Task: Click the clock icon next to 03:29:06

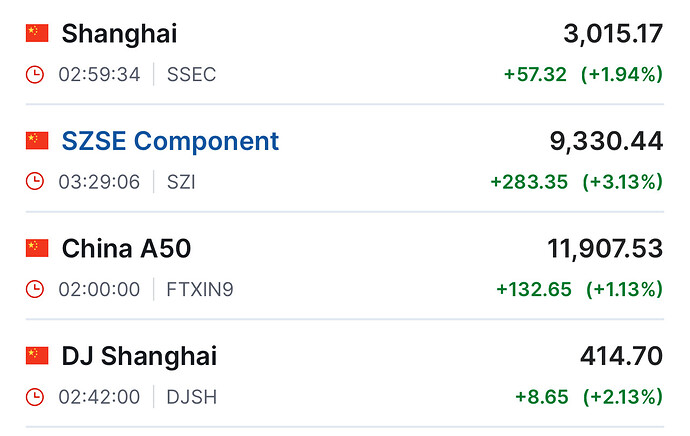Action: 35,182
